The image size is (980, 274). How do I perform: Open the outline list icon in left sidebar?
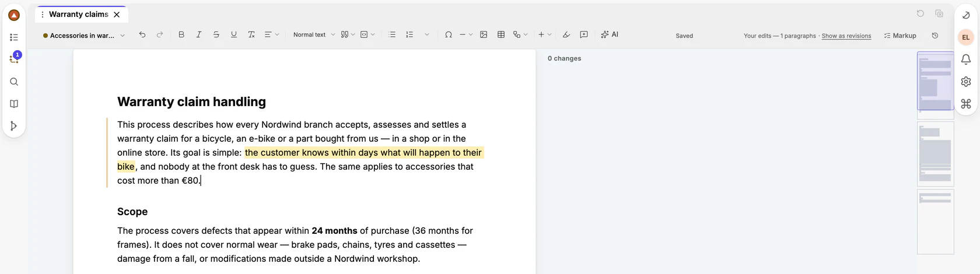(14, 37)
